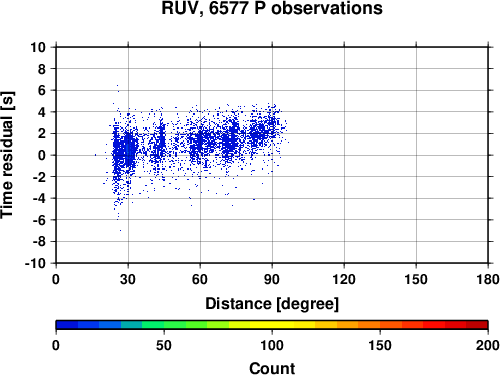
Task: Click the x-axis tick label 90
Action: click(272, 279)
